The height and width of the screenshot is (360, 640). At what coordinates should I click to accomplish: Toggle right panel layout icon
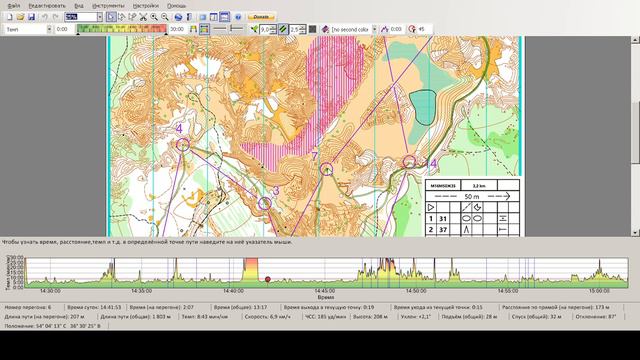click(213, 17)
